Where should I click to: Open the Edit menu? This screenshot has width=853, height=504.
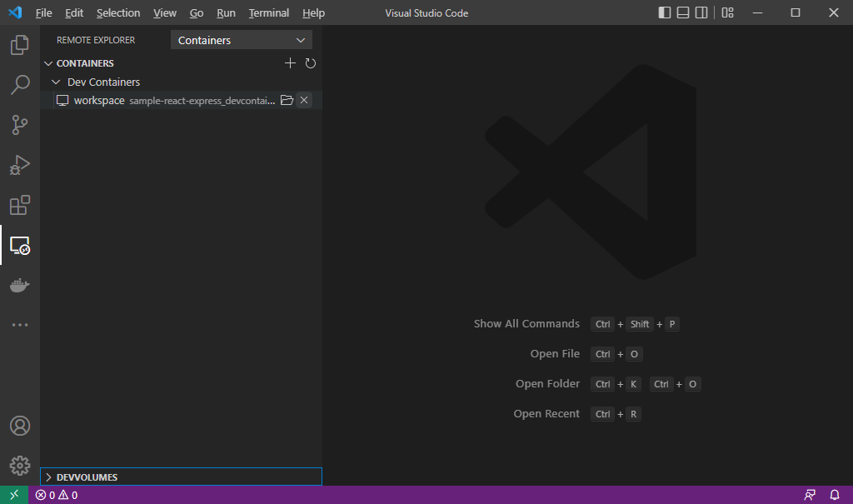[74, 13]
